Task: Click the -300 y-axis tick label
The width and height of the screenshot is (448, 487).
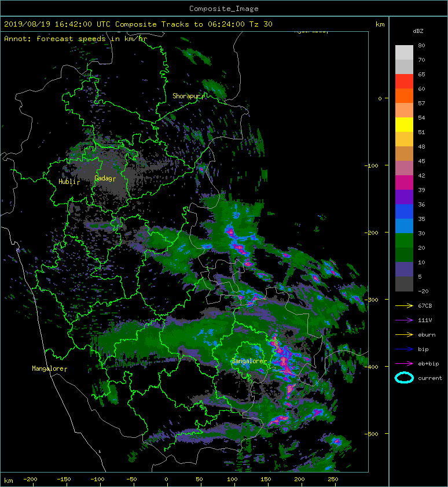Action: coord(372,300)
